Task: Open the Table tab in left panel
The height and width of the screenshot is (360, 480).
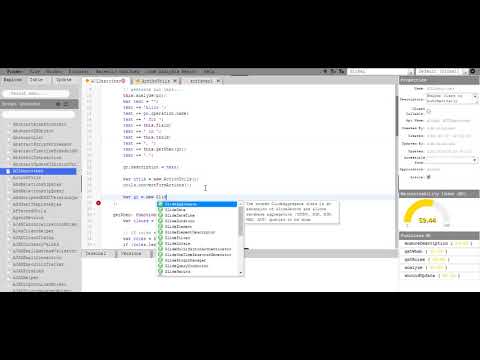Action: pos(37,80)
